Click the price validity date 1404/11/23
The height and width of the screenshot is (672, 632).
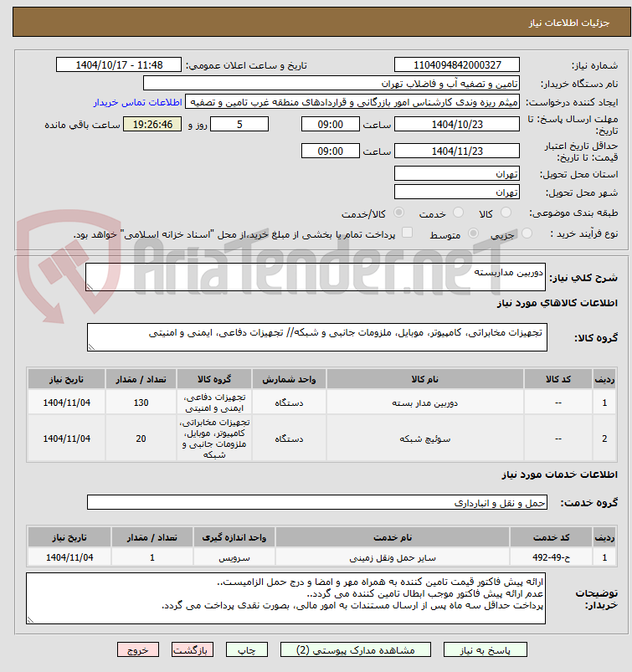[x=457, y=151]
